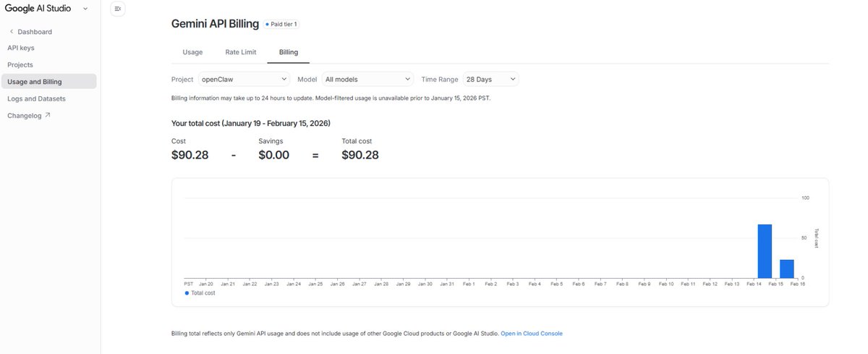This screenshot has height=354, width=868.
Task: Click the total cost date range heading
Action: 251,123
